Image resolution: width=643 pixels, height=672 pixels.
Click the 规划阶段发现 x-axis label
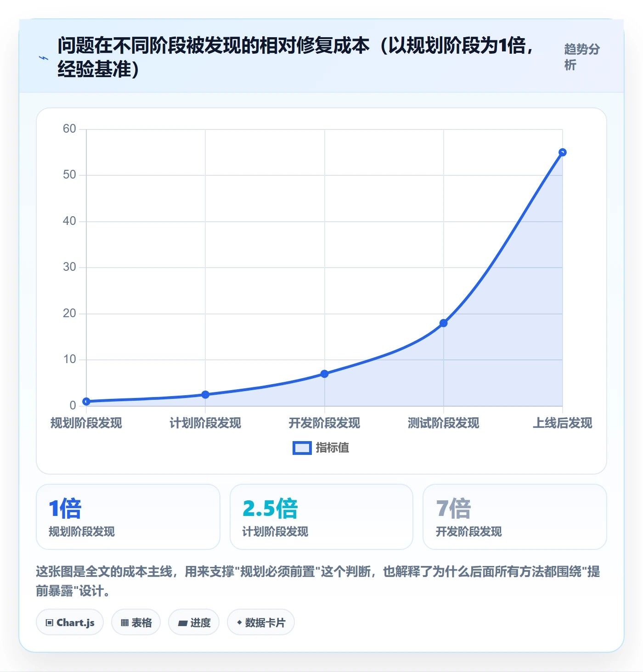[x=86, y=423]
